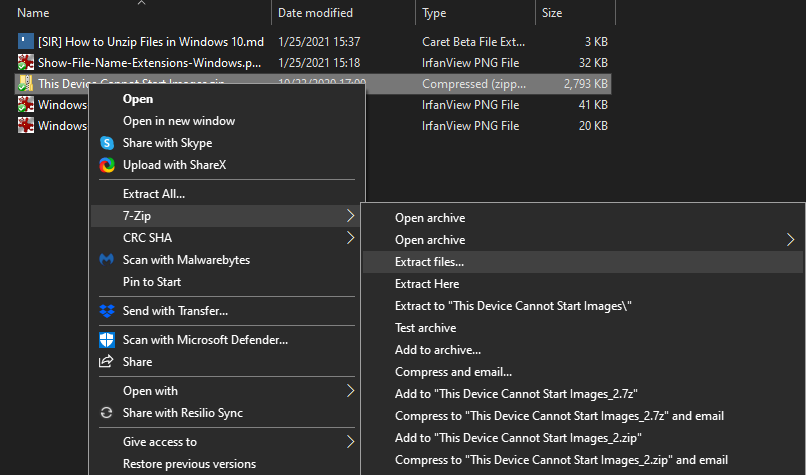Click the Malwarebytes icon

point(106,260)
